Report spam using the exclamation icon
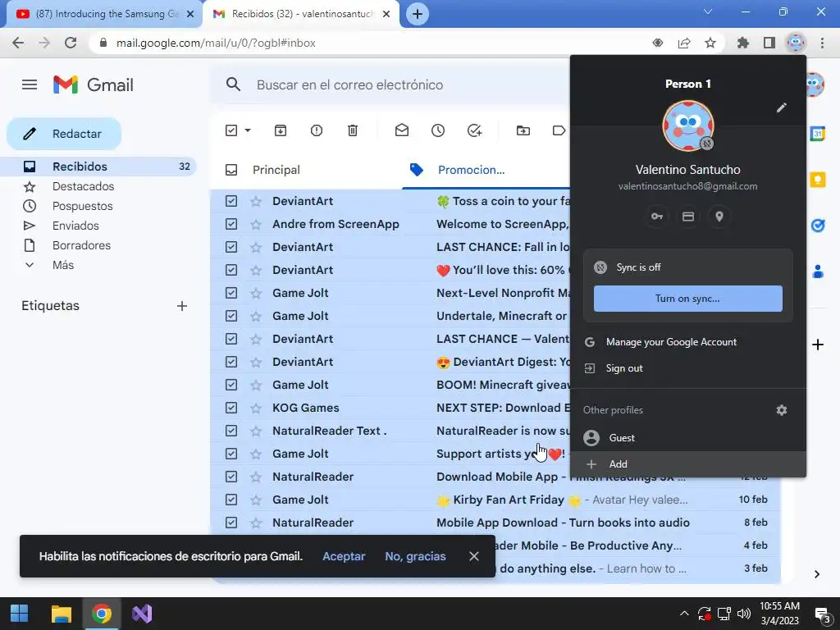The image size is (840, 630). pyautogui.click(x=316, y=130)
